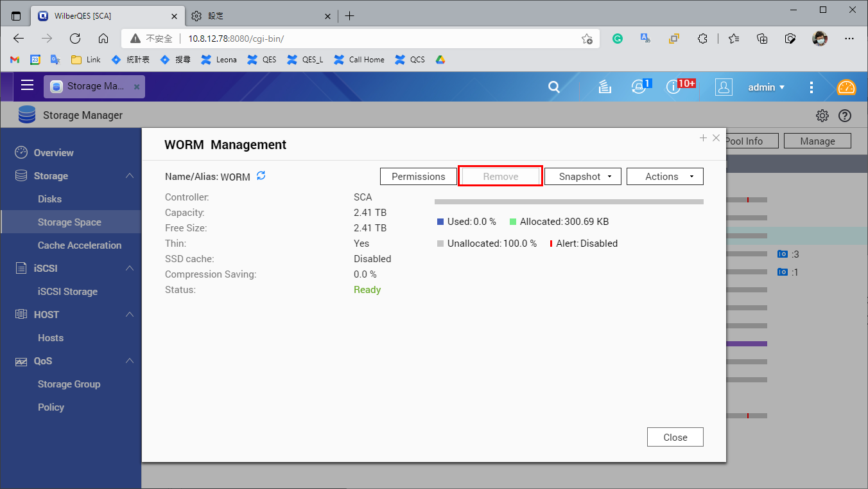Open the three-dot more options menu
The image size is (868, 489).
(812, 87)
